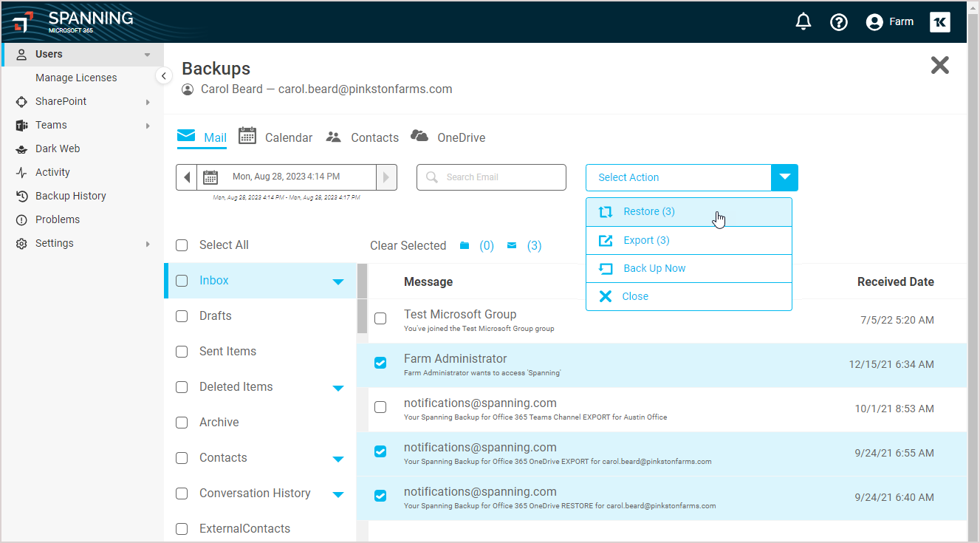The width and height of the screenshot is (980, 543).
Task: Choose Restore (3) from action menu
Action: point(689,212)
